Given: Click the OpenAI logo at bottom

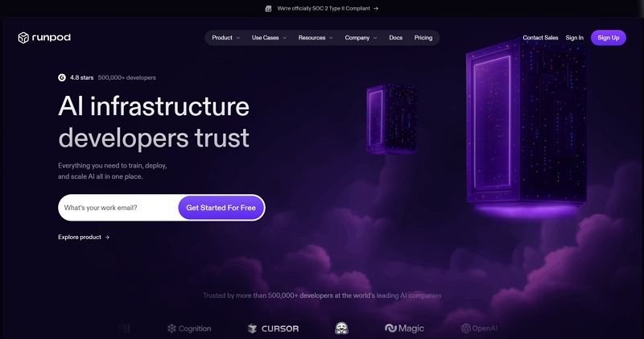Looking at the screenshot, I should 479,329.
